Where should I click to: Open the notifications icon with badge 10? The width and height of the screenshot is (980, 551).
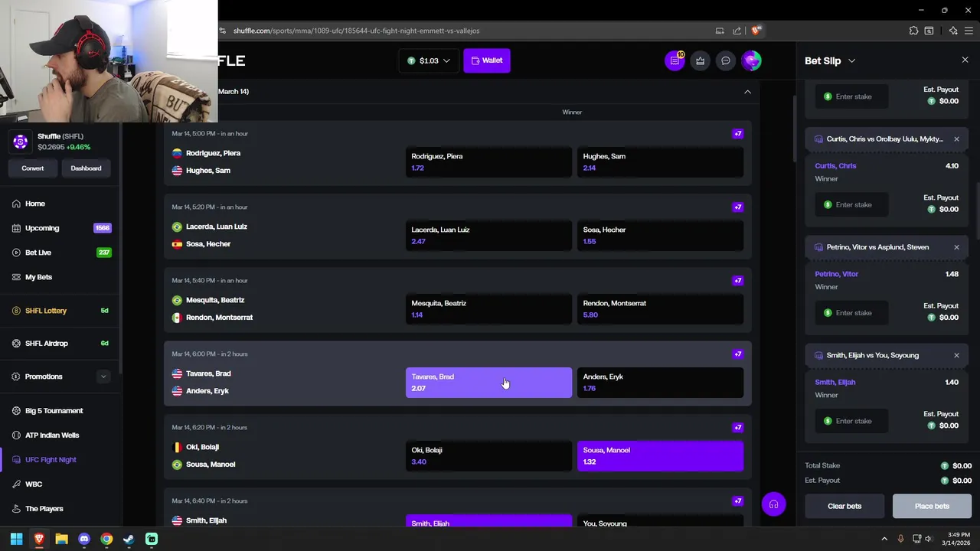click(x=675, y=60)
